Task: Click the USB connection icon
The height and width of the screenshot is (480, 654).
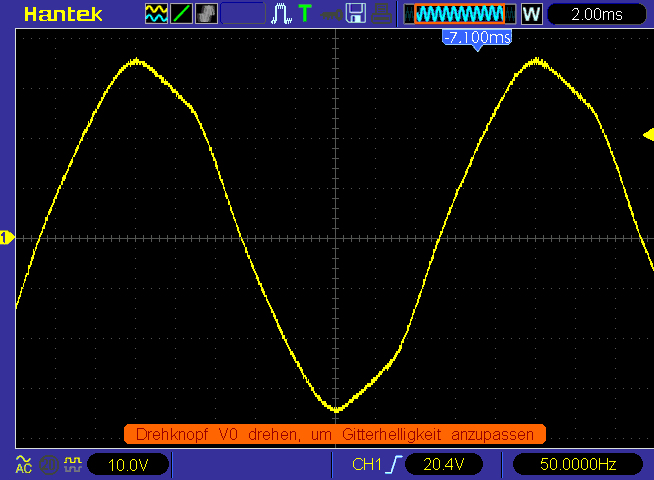Action: (330, 14)
